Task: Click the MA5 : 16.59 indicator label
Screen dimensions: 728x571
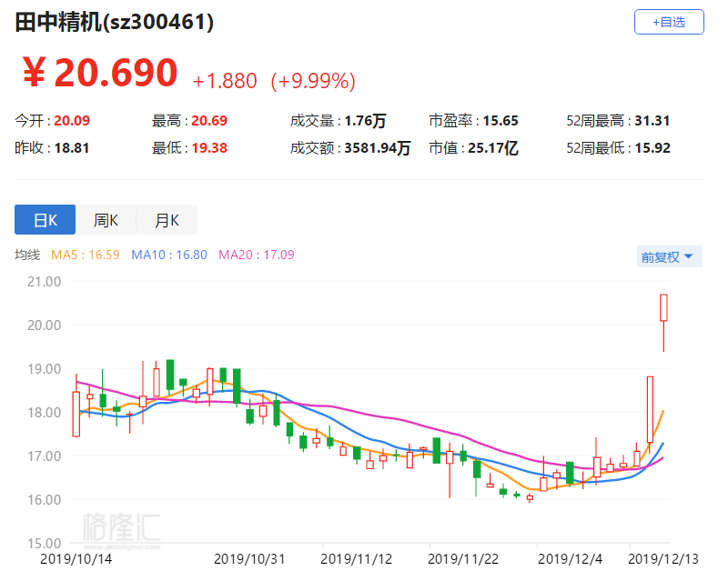Action: [x=85, y=255]
